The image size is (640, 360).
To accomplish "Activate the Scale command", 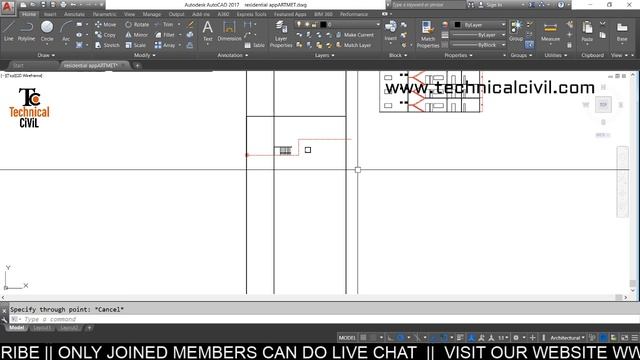I will [136, 45].
